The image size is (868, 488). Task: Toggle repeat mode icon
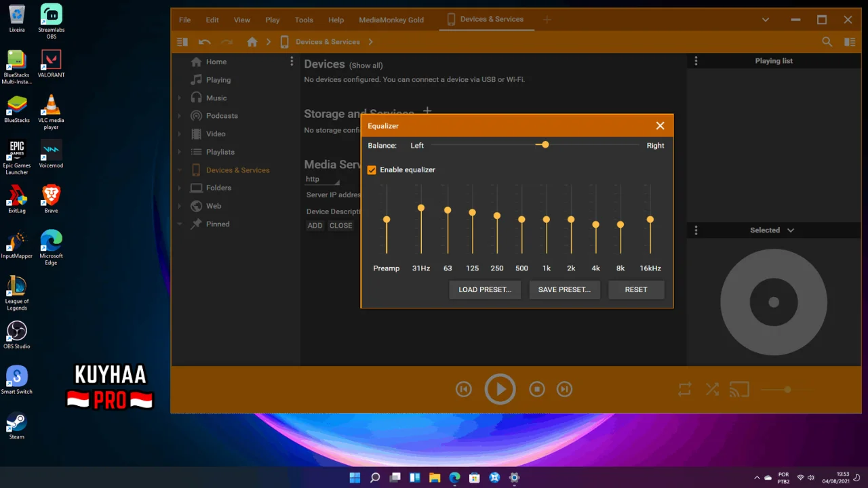[684, 390]
